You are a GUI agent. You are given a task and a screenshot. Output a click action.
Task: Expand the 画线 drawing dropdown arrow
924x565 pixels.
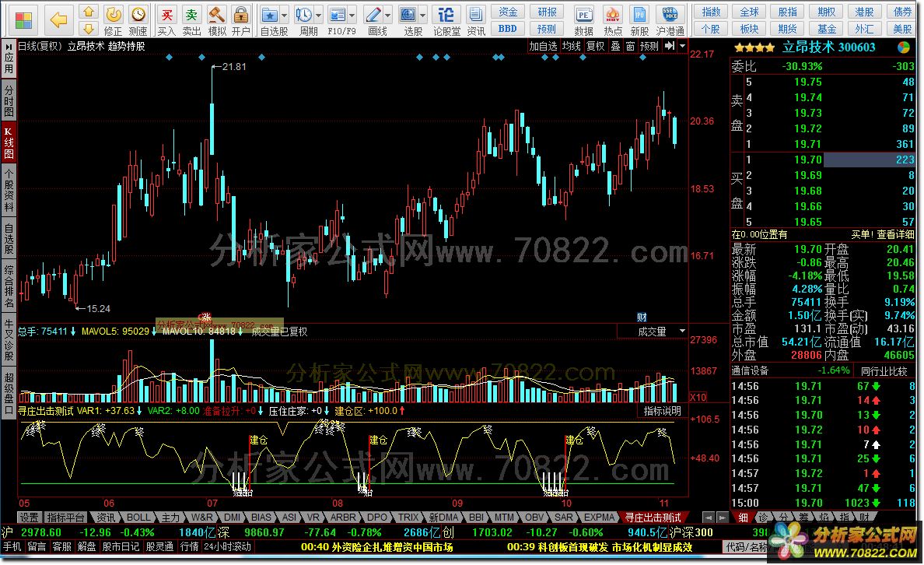point(388,15)
